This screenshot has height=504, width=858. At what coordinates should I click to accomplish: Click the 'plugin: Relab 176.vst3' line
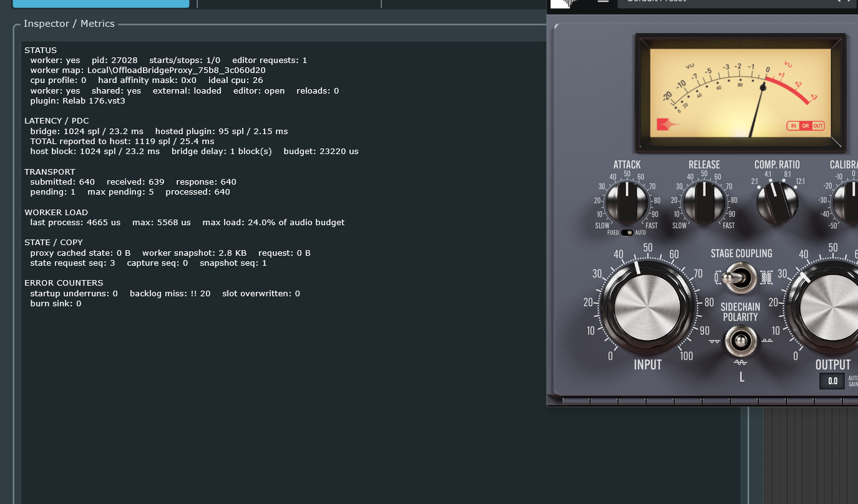pos(78,100)
